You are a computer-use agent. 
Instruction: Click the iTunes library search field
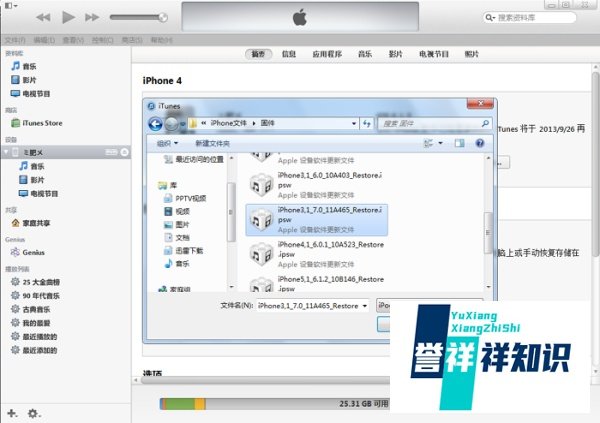pos(530,18)
